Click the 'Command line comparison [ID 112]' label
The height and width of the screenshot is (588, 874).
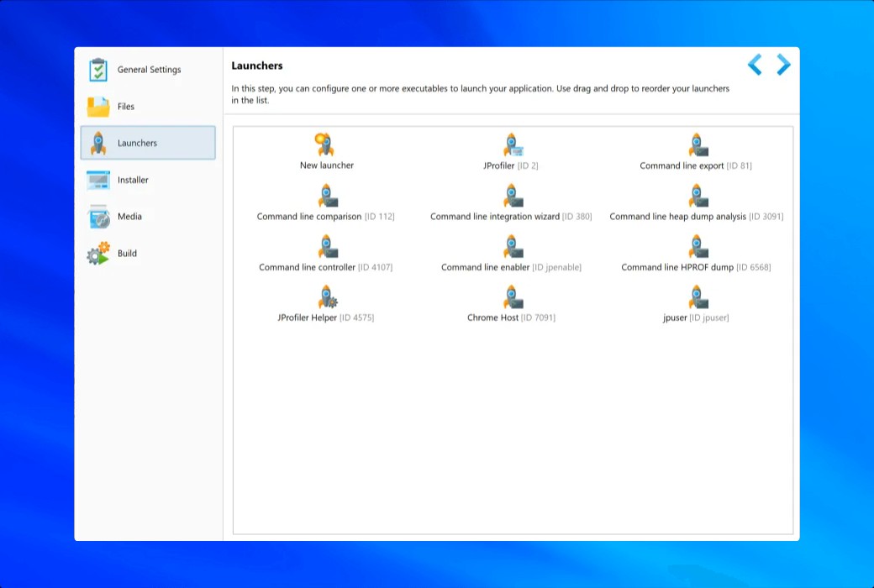pos(325,216)
